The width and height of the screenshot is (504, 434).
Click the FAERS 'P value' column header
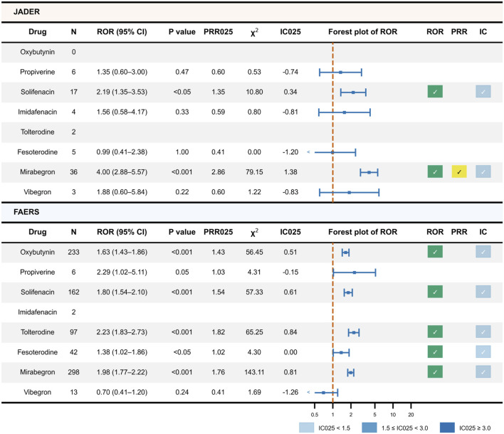(x=182, y=232)
